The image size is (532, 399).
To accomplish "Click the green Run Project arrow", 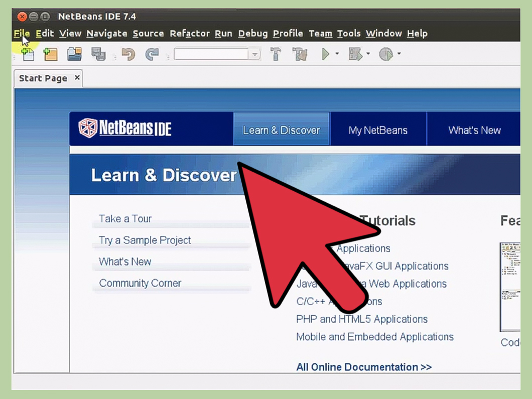I will [x=325, y=54].
